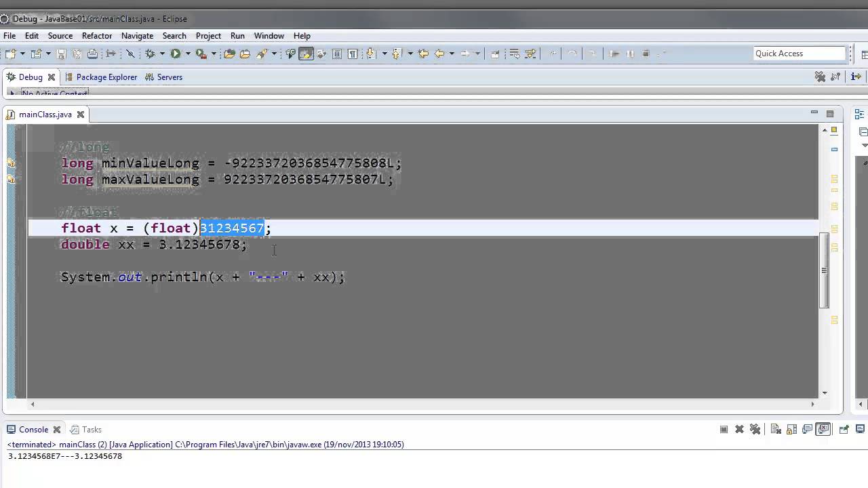
Task: Open the Refactor menu
Action: pyautogui.click(x=97, y=36)
